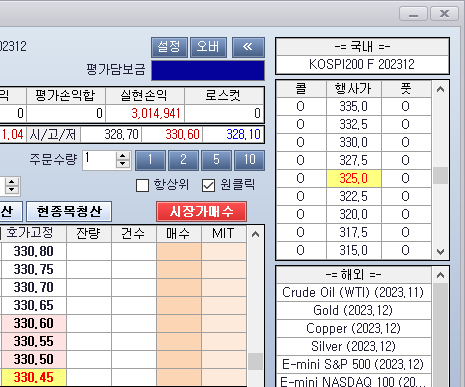
Task: Open the 설정 settings button
Action: pyautogui.click(x=169, y=47)
